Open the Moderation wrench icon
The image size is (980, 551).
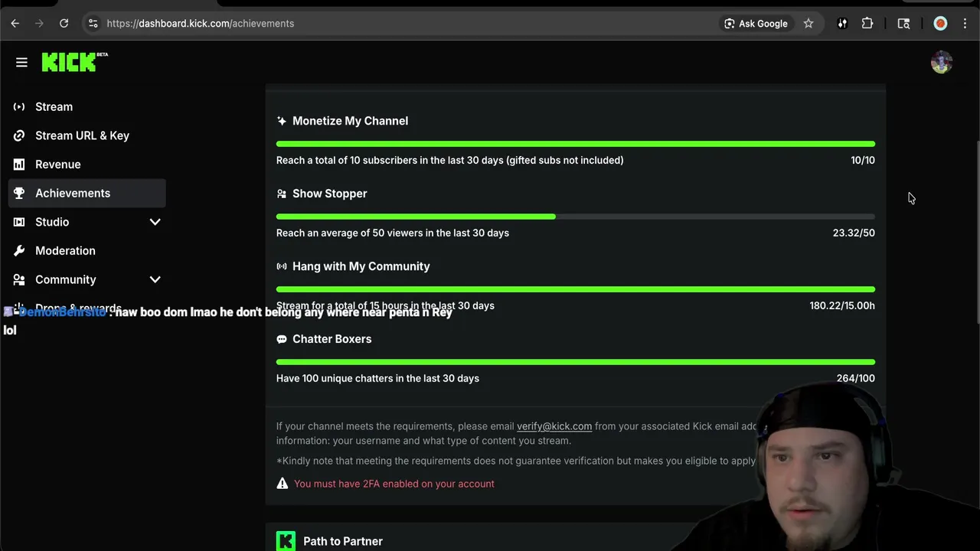pyautogui.click(x=19, y=251)
